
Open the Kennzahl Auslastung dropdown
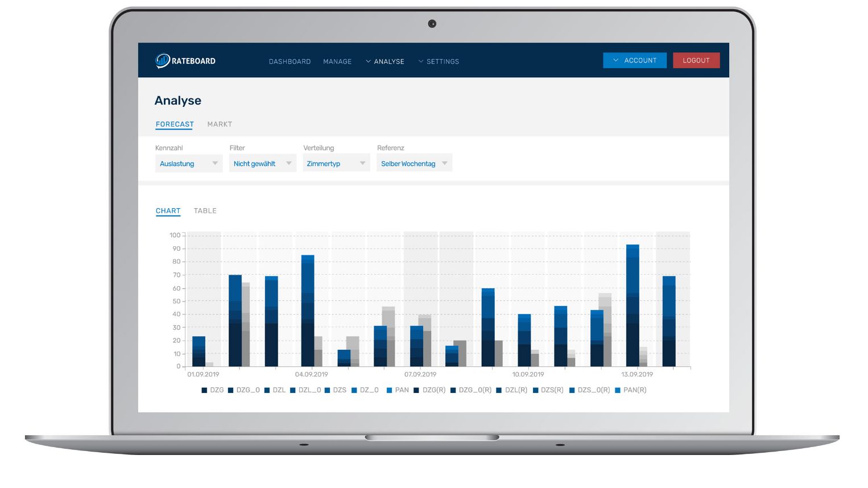(x=189, y=163)
